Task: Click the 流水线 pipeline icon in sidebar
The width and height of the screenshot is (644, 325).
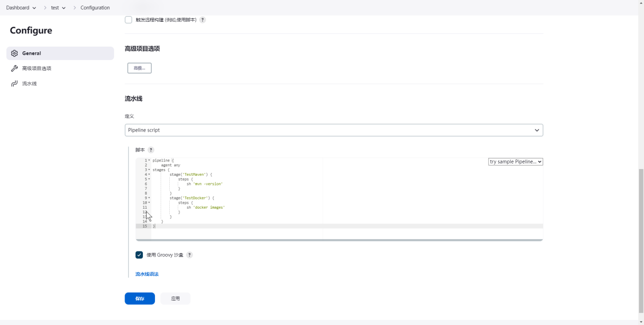Action: 14,84
